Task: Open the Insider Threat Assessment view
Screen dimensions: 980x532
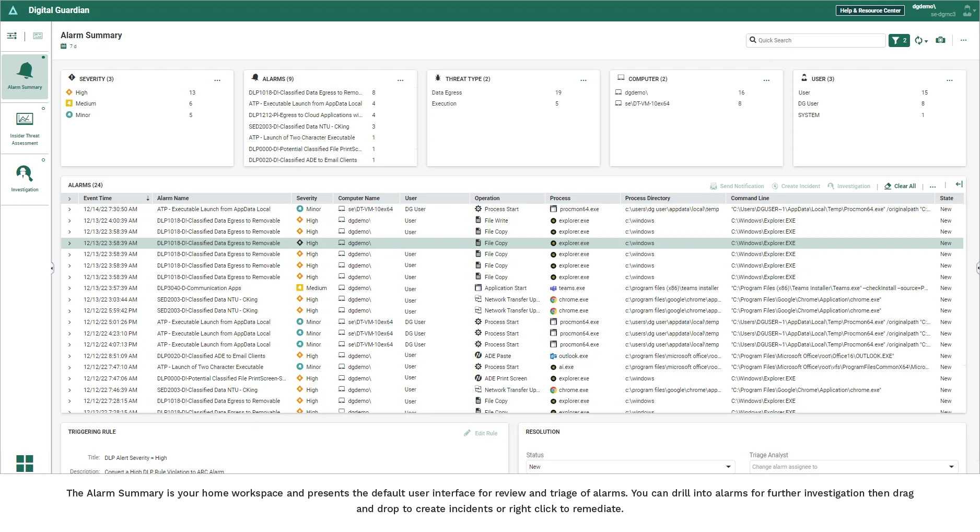Action: click(x=25, y=120)
